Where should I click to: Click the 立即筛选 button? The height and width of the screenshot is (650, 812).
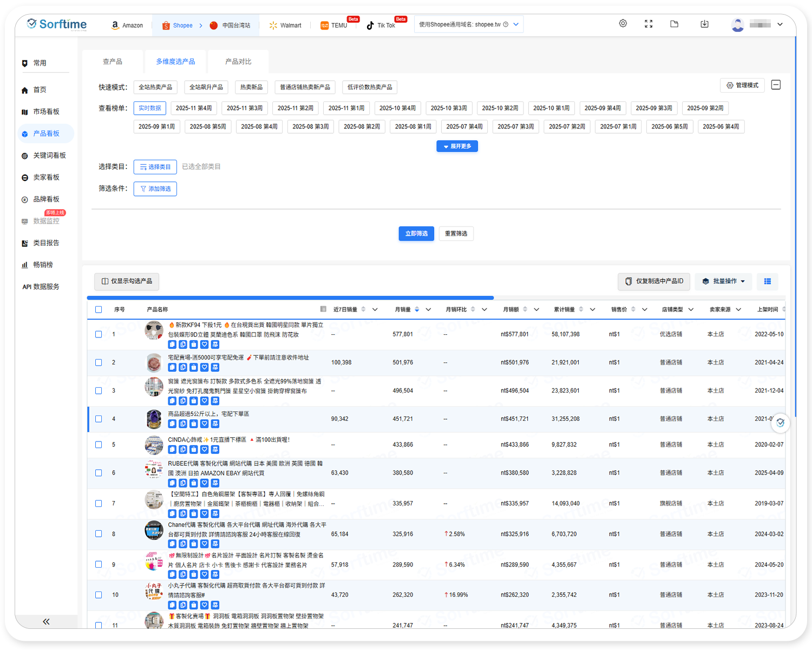tap(416, 233)
